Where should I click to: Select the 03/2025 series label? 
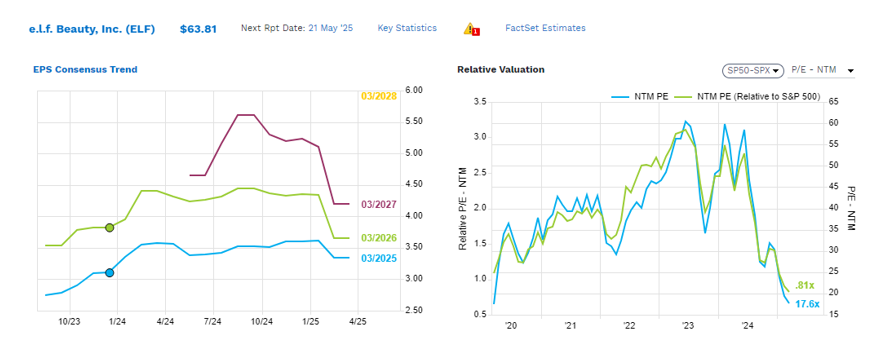(x=379, y=258)
